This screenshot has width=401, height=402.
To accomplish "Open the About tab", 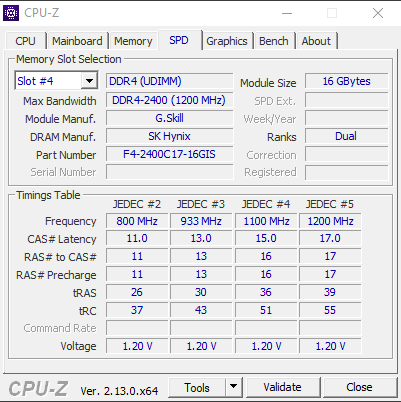I will pos(316,41).
